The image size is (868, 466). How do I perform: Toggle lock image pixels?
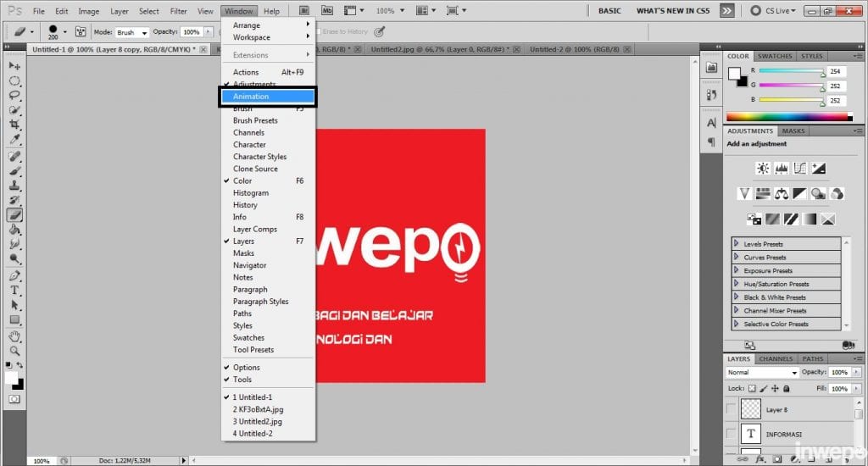(x=764, y=389)
